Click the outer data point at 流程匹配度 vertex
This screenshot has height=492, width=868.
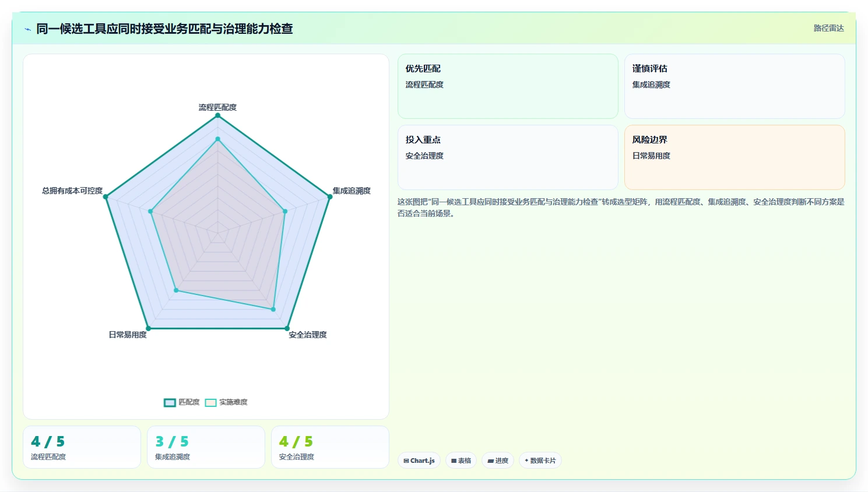(218, 115)
